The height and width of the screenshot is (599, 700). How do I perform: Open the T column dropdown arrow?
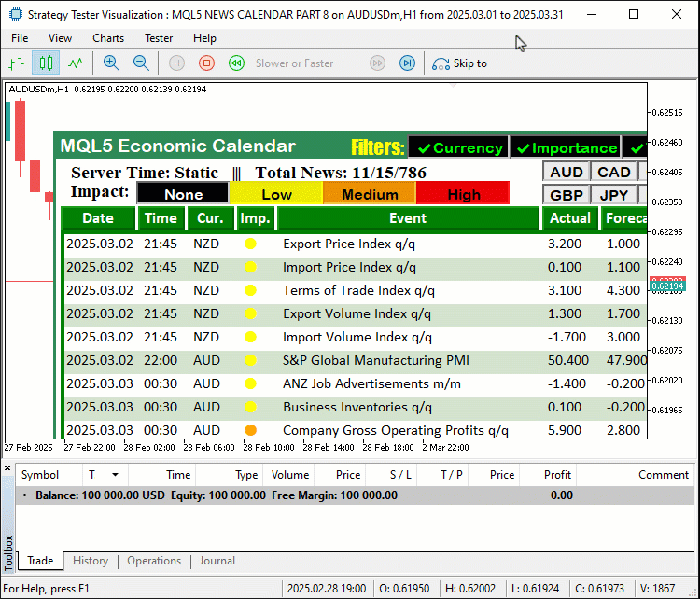[115, 475]
